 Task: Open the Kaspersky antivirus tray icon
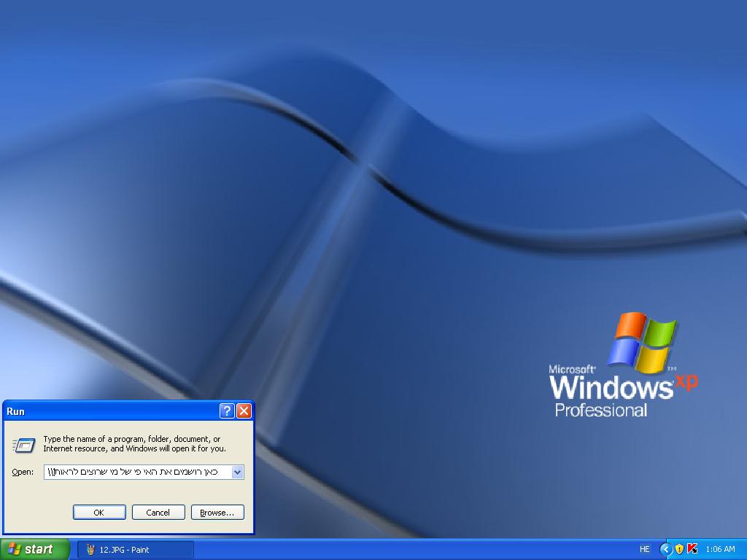(692, 549)
